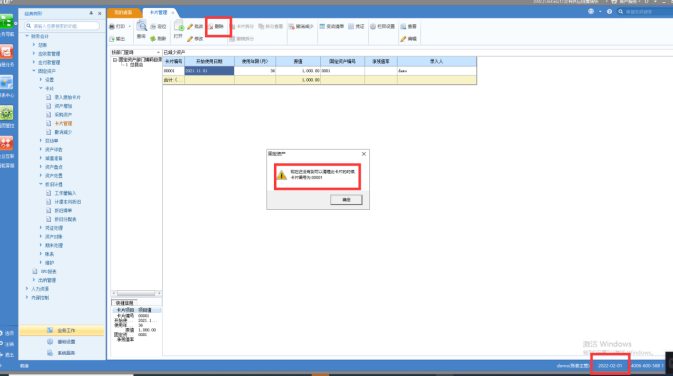The height and width of the screenshot is (376, 673).
Task: Open the 打印 dropdown arrow
Action: pyautogui.click(x=130, y=27)
